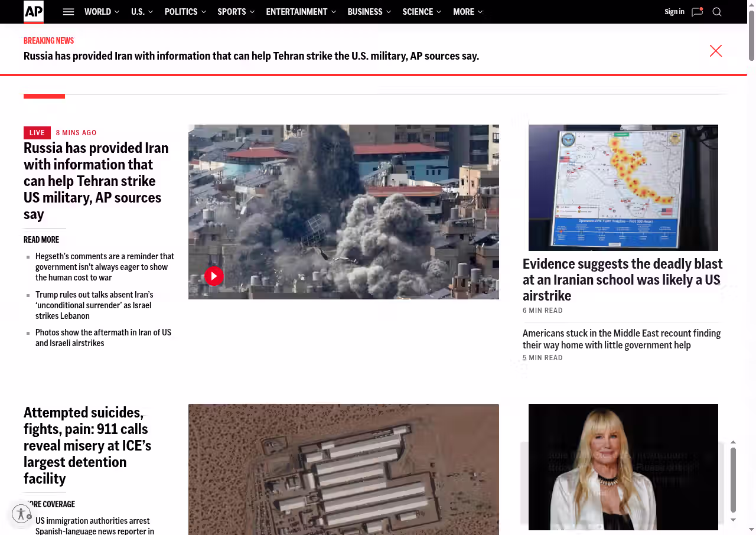Click the AP logo home icon

(34, 12)
